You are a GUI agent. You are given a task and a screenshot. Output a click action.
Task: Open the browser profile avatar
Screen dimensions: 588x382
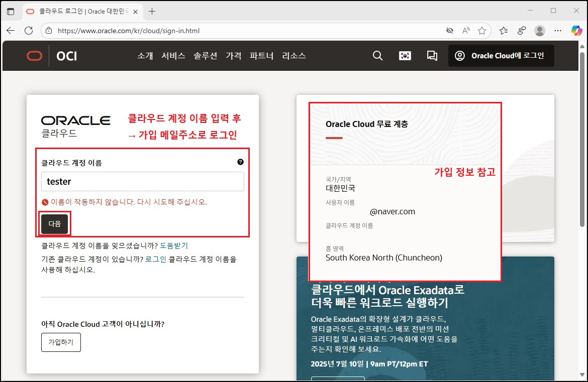click(540, 31)
